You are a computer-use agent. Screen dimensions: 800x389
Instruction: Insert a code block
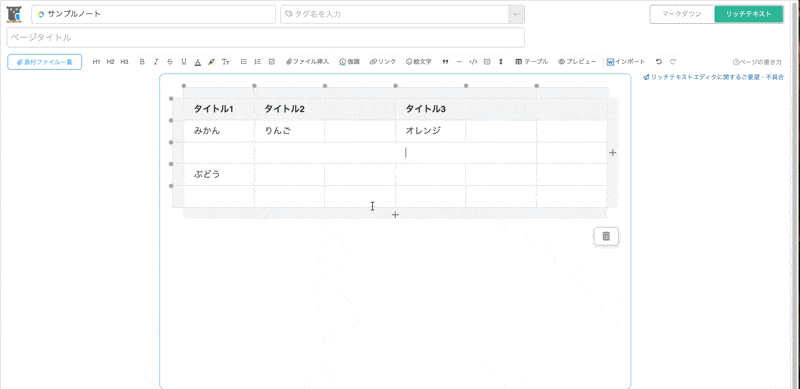click(473, 62)
